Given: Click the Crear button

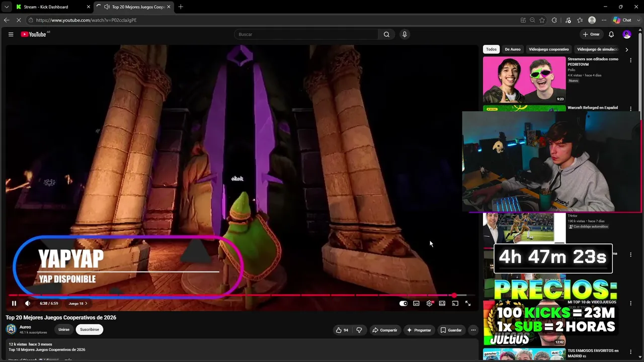Looking at the screenshot, I should [592, 34].
